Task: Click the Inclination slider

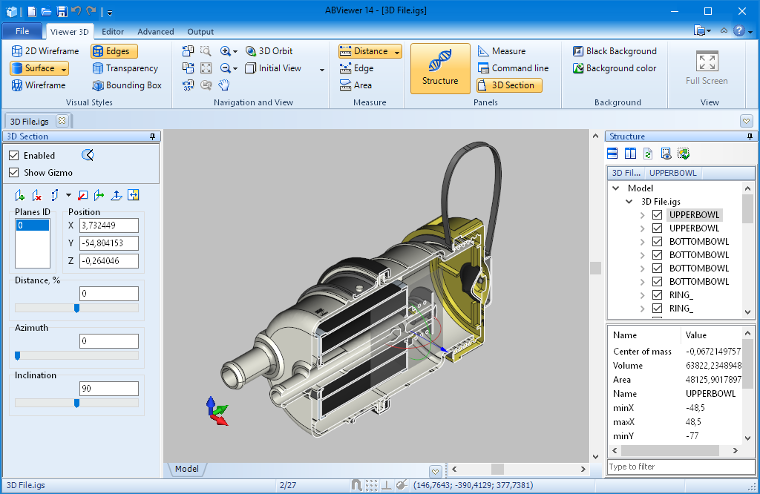Action: [77, 403]
